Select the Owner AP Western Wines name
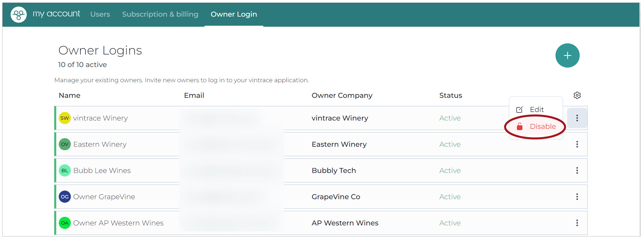Image resolution: width=644 pixels, height=239 pixels. click(x=118, y=223)
